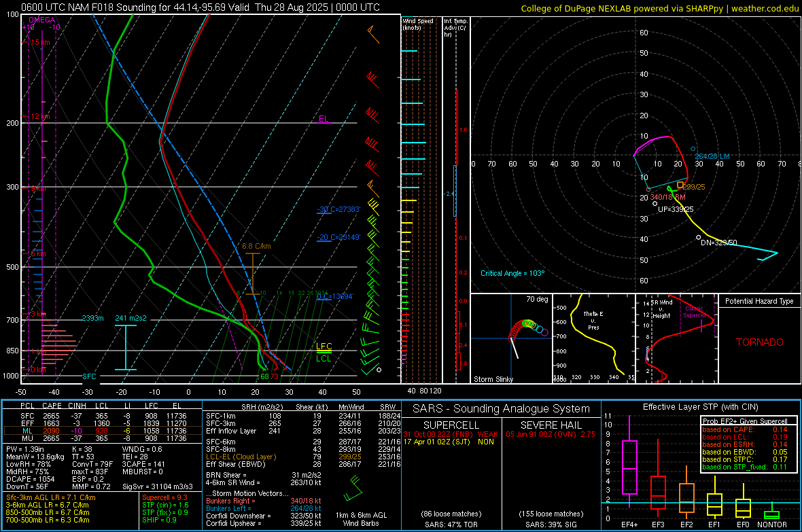
Task: Click the -20 C=23149' height label
Action: (x=338, y=237)
